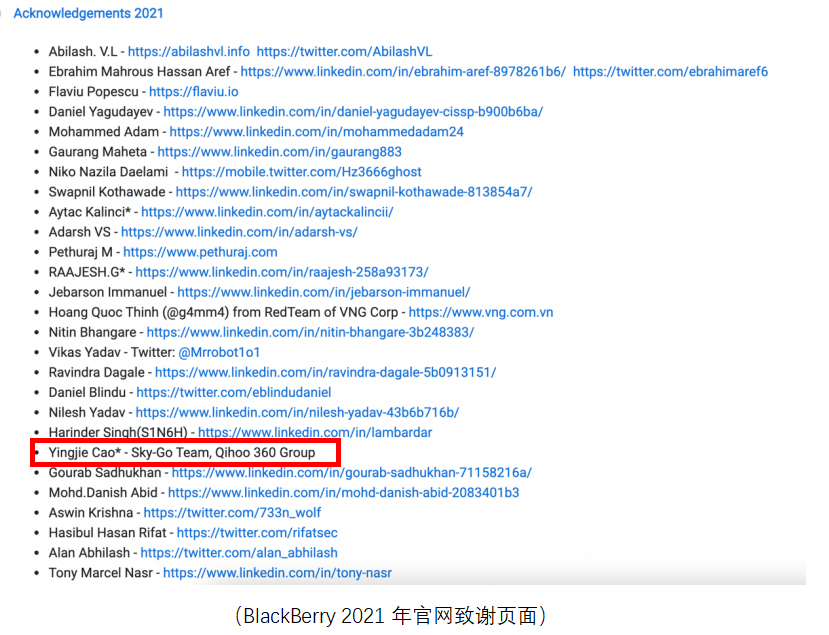Open the aytackalincii LinkedIn link
This screenshot has height=635, width=829.
[x=267, y=212]
